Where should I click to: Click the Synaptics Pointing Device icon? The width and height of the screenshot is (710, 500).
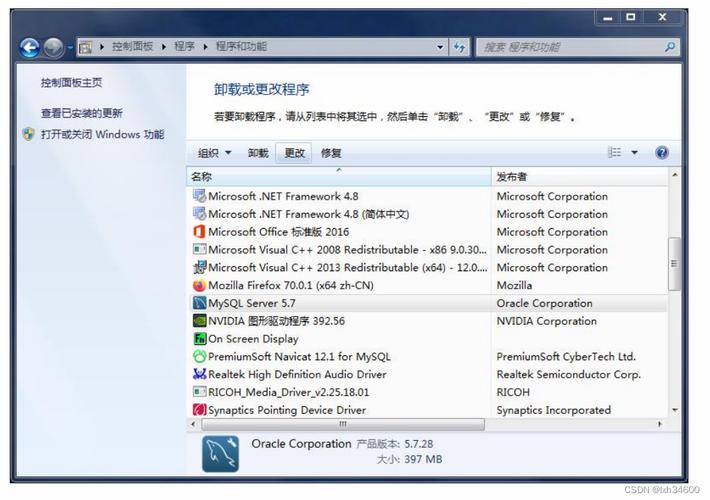pos(199,410)
